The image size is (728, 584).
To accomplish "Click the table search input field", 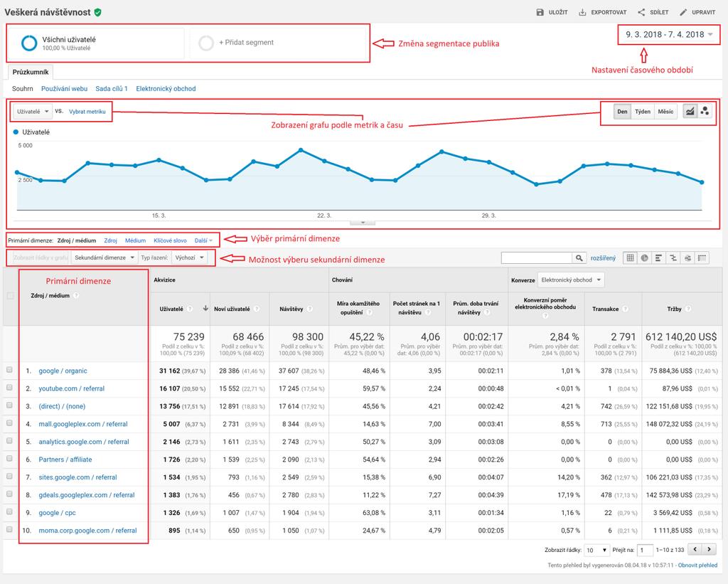I will [x=537, y=258].
